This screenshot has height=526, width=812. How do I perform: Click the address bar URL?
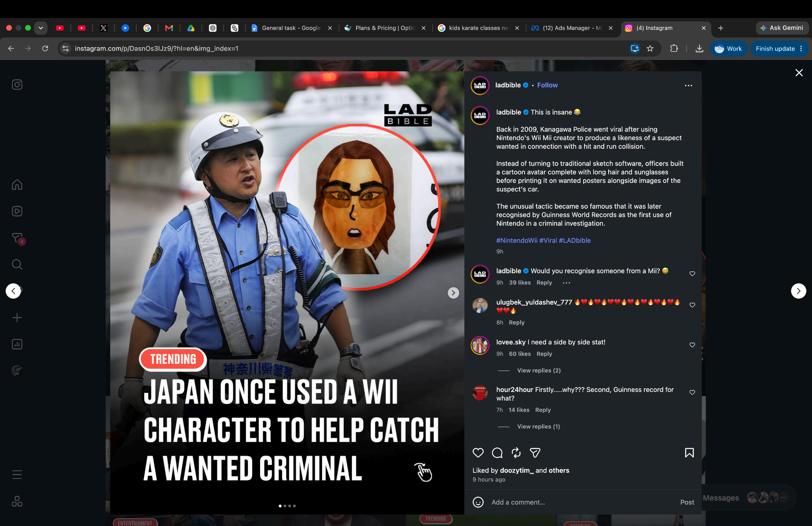coord(157,48)
